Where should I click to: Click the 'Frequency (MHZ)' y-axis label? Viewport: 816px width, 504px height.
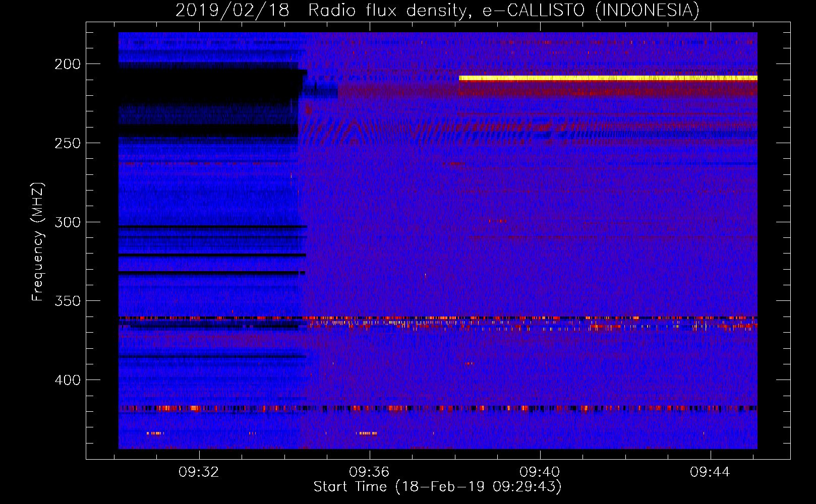[38, 242]
